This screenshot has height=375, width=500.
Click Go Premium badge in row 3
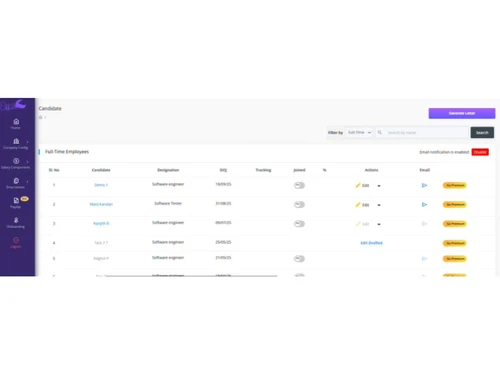(455, 224)
